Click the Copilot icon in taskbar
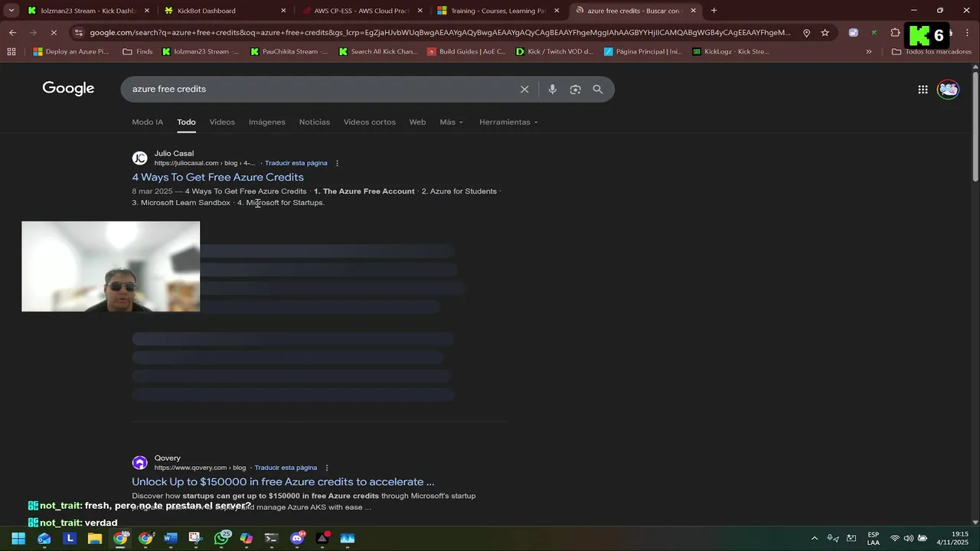 tap(246, 539)
